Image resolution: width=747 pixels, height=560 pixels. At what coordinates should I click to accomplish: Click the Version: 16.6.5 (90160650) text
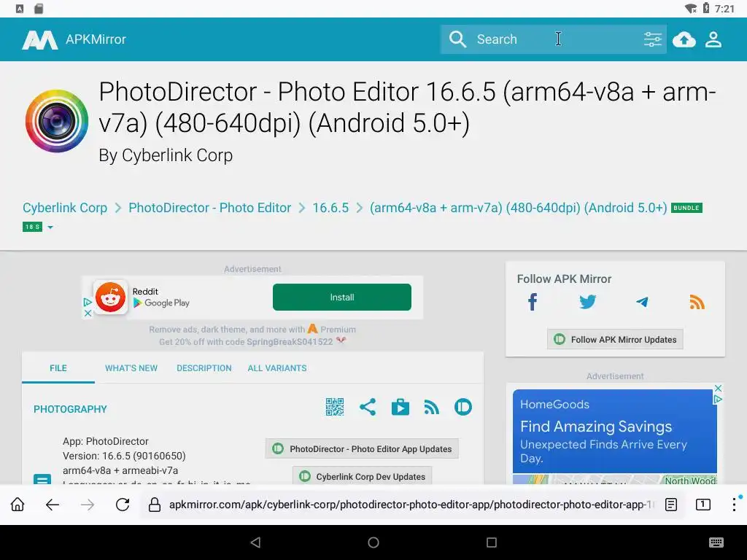[124, 456]
